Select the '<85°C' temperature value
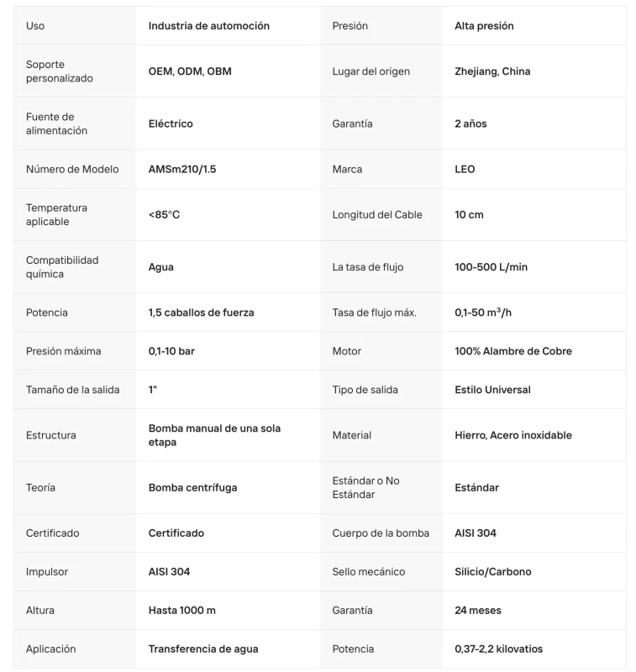Image resolution: width=636 pixels, height=672 pixels. tap(164, 215)
